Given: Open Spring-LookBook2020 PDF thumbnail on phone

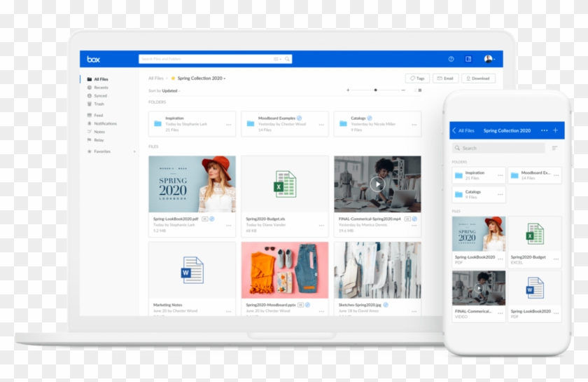Looking at the screenshot, I should 479,233.
